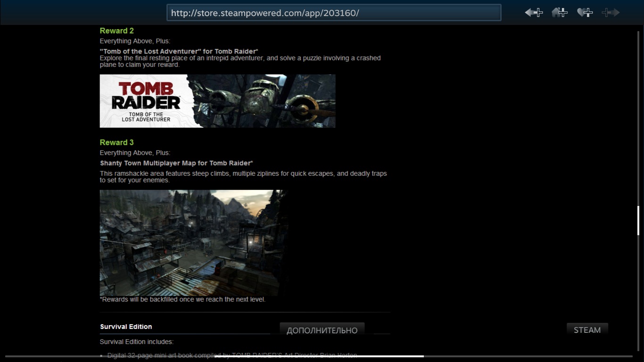Go back with the left arrow icon

tap(534, 13)
